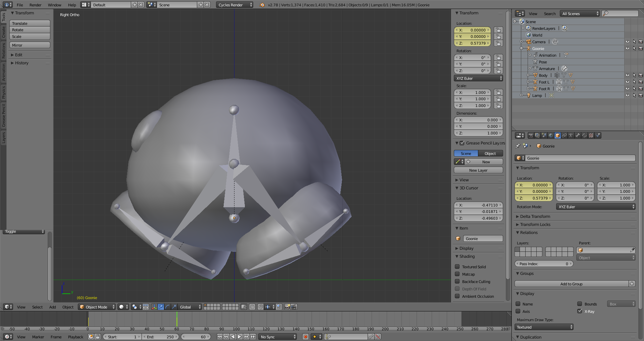644x341 pixels.
Task: Open the Render menu
Action: 35,5
